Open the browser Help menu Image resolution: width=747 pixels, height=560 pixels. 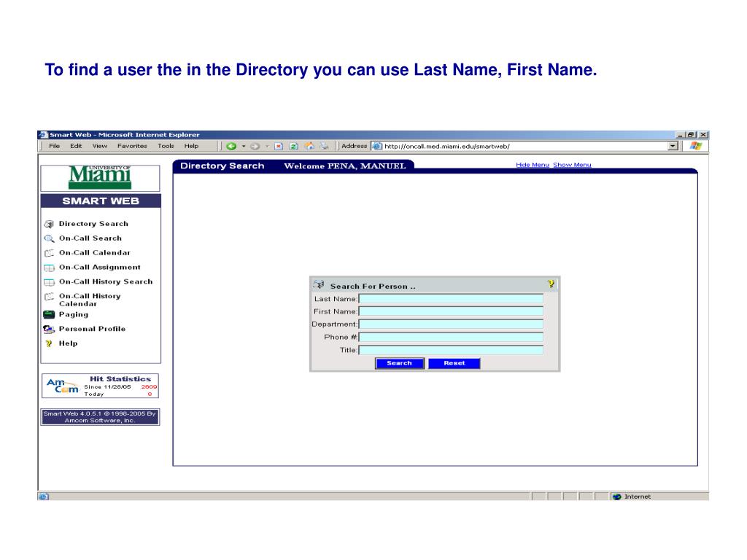[x=192, y=146]
